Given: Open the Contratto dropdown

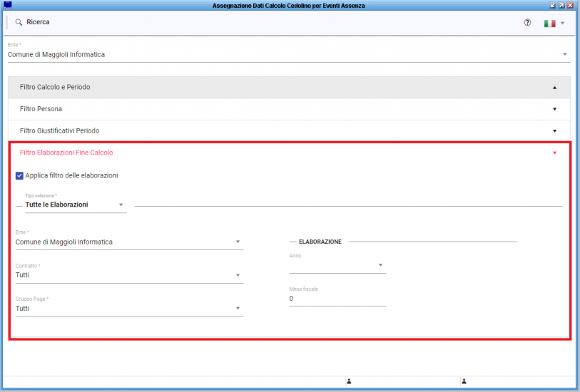Looking at the screenshot, I should 129,275.
